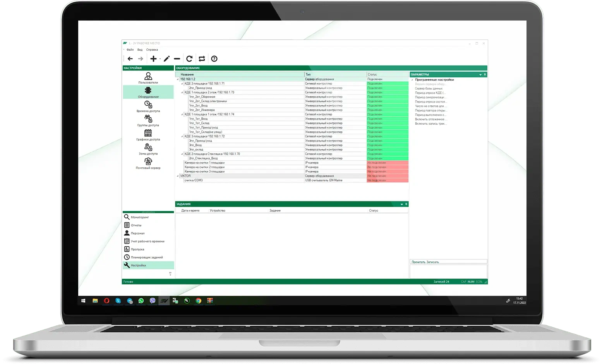
Task: Click the plus Add icon in toolbar
Action: (x=153, y=59)
